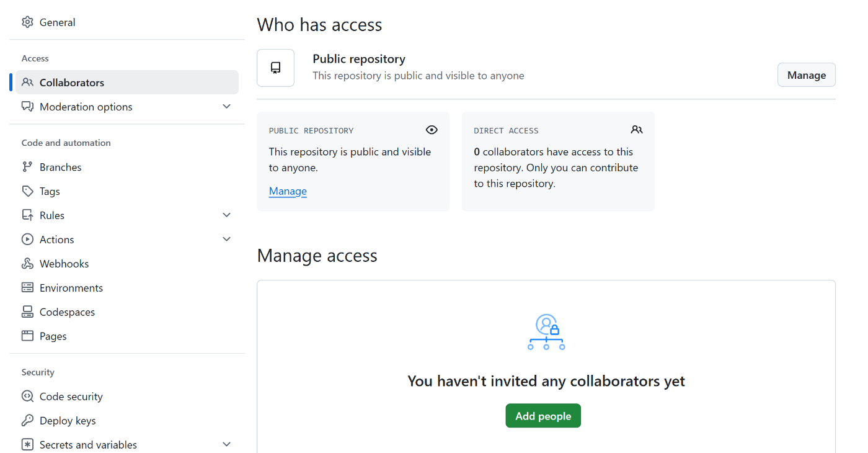Expand the Actions section chevron
Viewport: 868px width, 453px height.
tap(227, 240)
